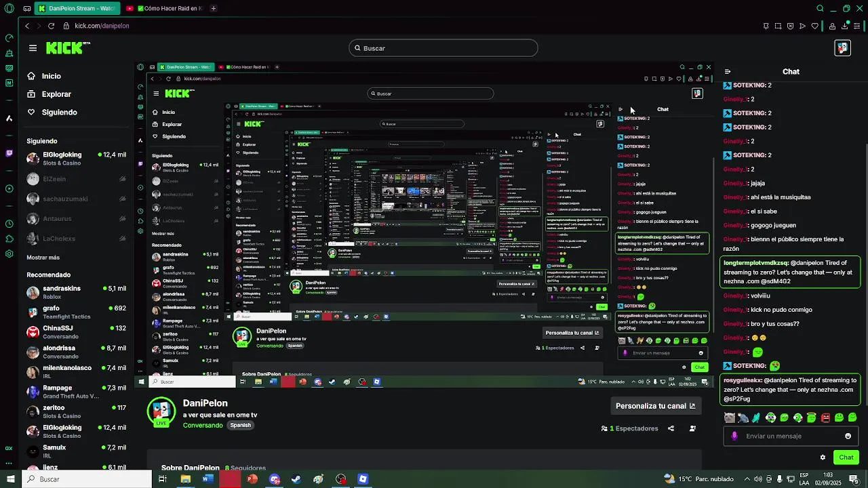The image size is (868, 488).
Task: Select the DaniPelon Stream browser tab
Action: pyautogui.click(x=77, y=9)
